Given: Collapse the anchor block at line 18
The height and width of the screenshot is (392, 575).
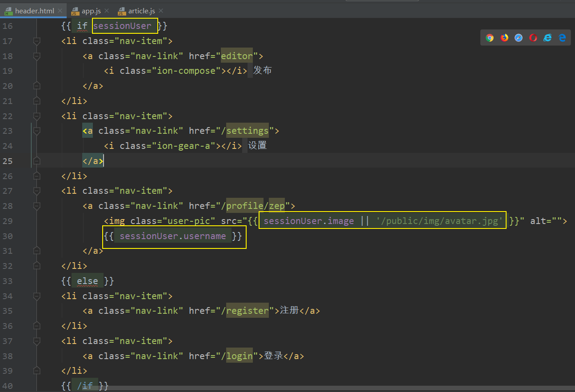Looking at the screenshot, I should point(37,56).
